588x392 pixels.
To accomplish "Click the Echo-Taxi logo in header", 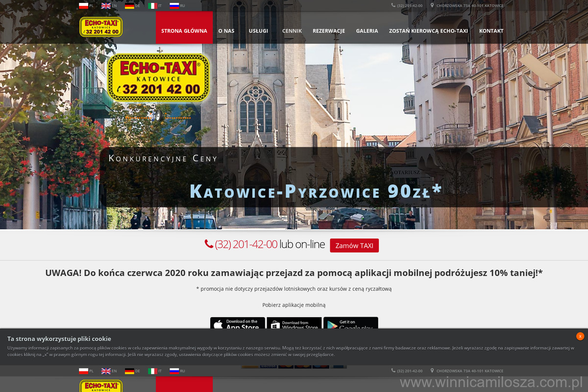I will (101, 27).
